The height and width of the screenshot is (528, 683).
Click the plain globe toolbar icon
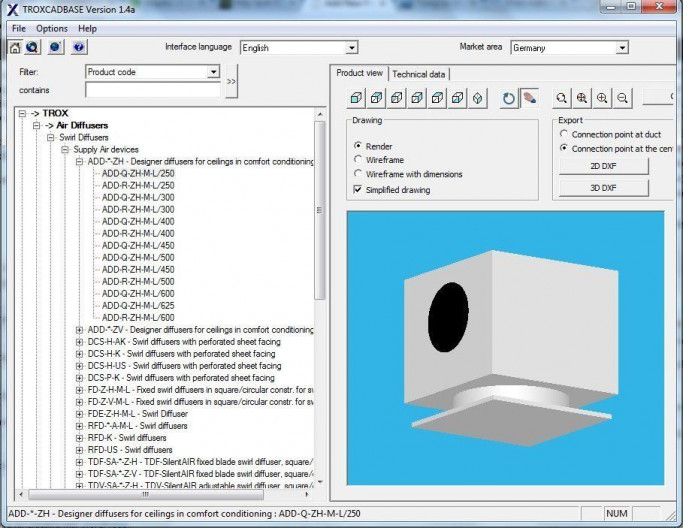coord(55,47)
